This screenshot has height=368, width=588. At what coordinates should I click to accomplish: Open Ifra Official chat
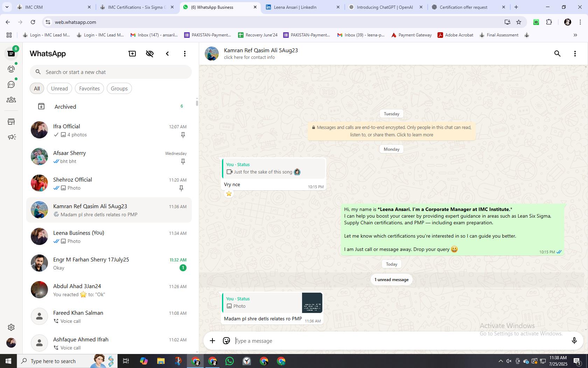tap(109, 130)
